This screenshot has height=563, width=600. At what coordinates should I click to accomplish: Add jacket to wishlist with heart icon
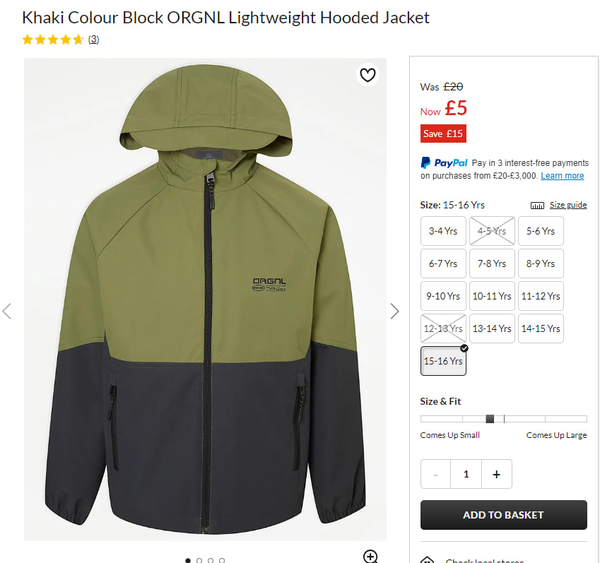[368, 75]
